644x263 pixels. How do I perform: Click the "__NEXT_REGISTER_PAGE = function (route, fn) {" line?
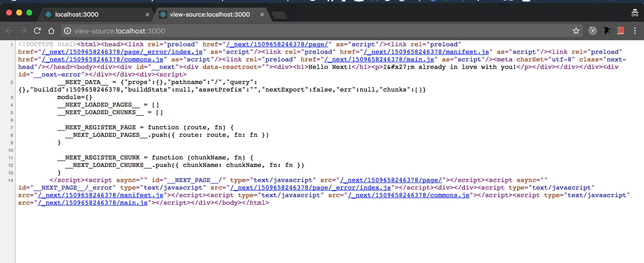(145, 127)
